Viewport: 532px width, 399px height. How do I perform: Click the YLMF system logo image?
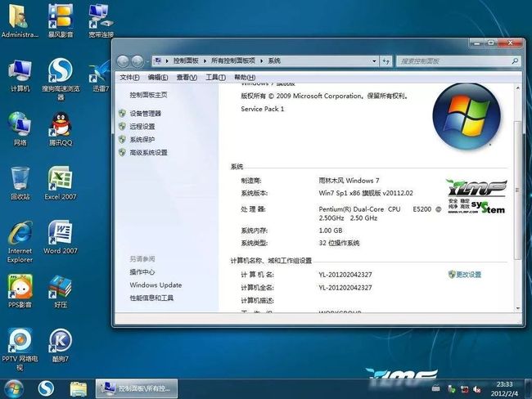(476, 196)
